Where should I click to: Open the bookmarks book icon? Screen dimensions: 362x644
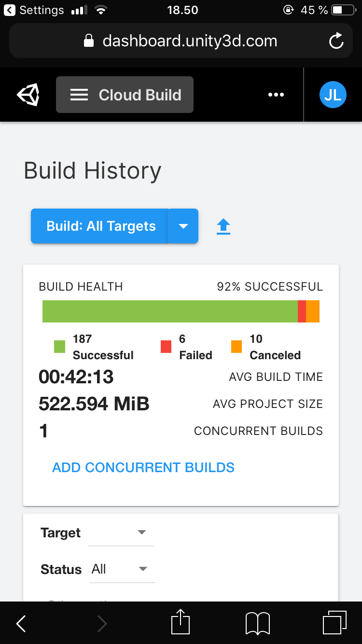257,623
